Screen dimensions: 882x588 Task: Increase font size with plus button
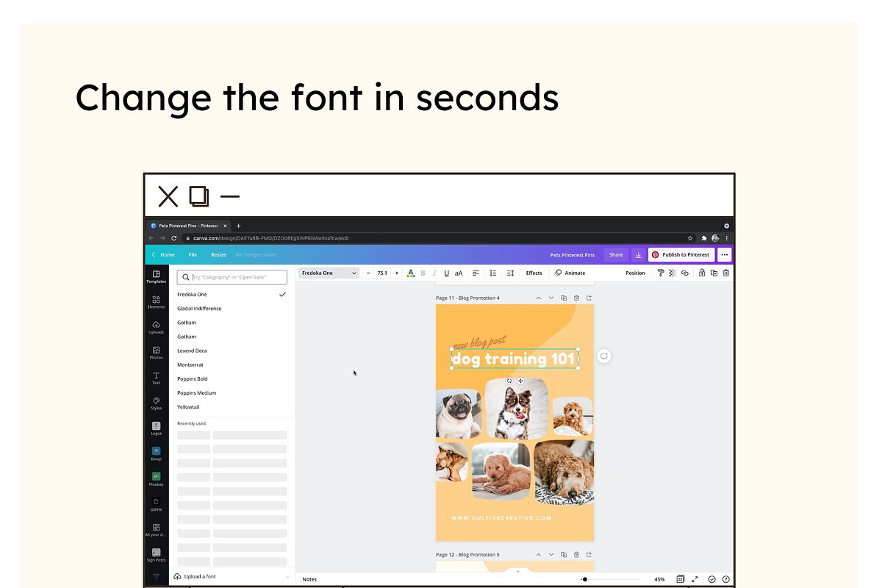(397, 273)
